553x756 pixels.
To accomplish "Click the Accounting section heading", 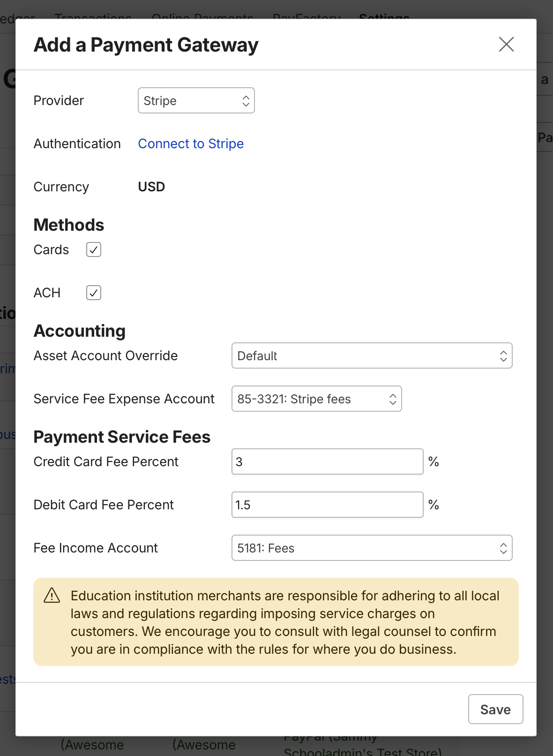I will [80, 331].
